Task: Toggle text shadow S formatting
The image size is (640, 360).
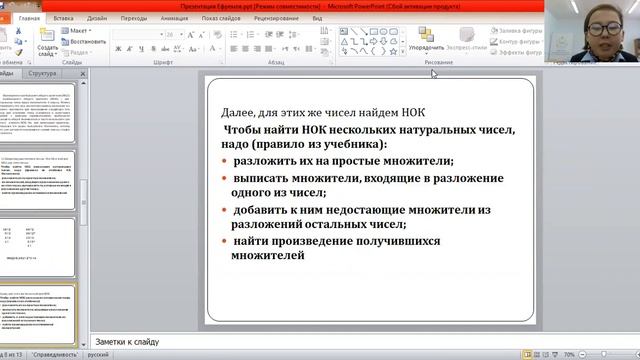Action: [153, 49]
